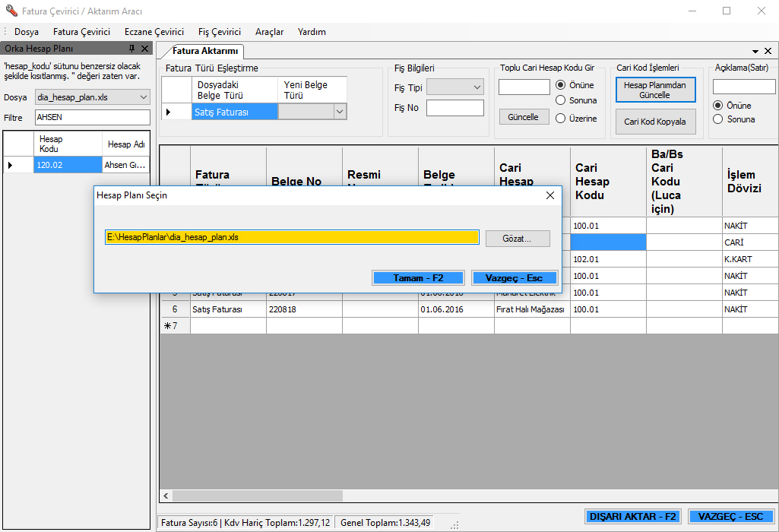
Task: Click the wrench app icon in title bar
Action: coord(11,11)
